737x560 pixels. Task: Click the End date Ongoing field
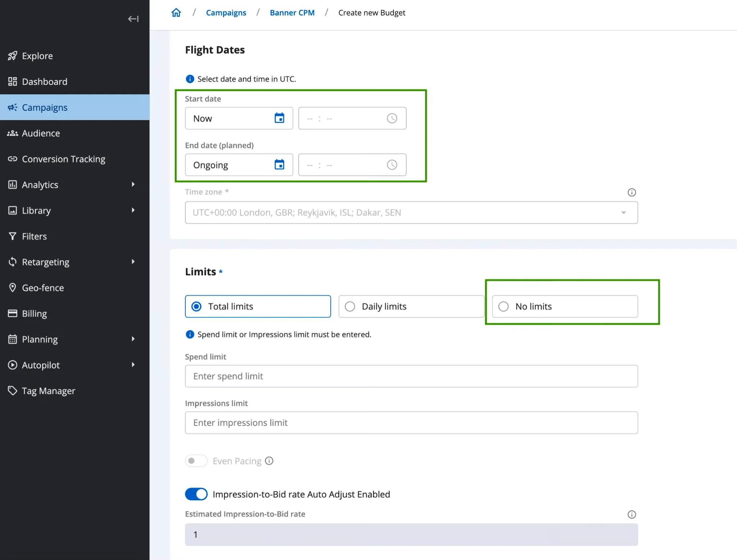(x=239, y=165)
